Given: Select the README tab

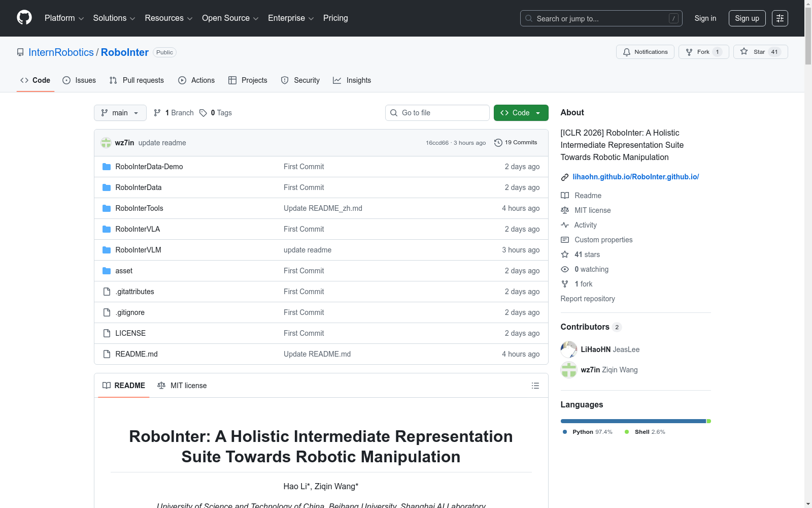Looking at the screenshot, I should coord(124,386).
